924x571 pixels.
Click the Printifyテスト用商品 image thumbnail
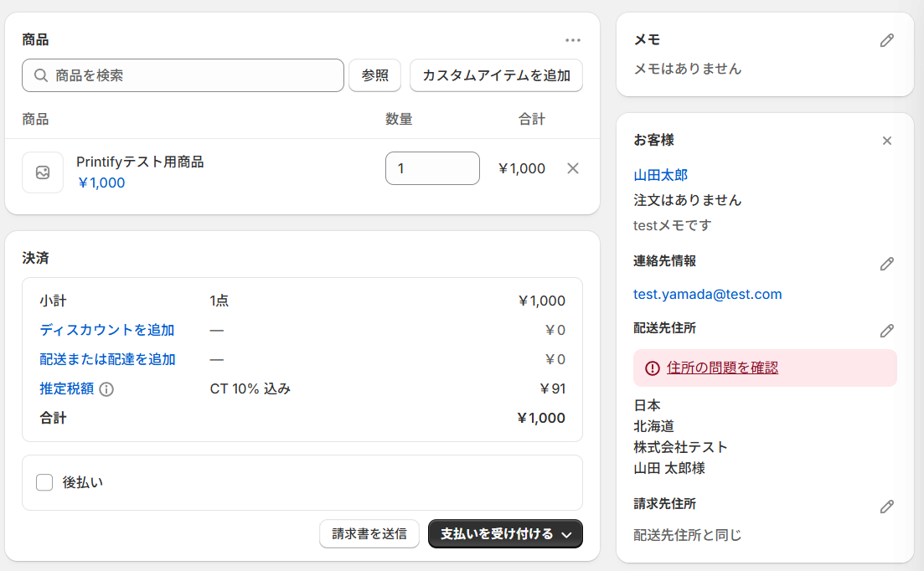pos(43,172)
